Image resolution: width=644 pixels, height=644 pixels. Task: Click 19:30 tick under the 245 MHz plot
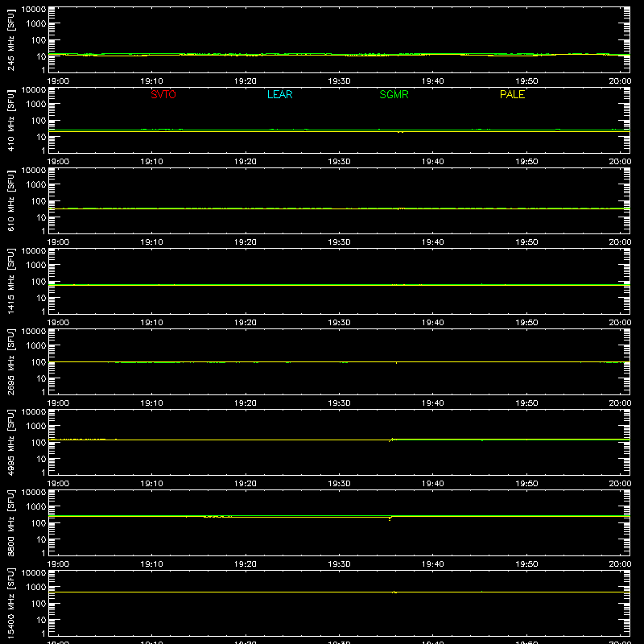click(x=339, y=81)
